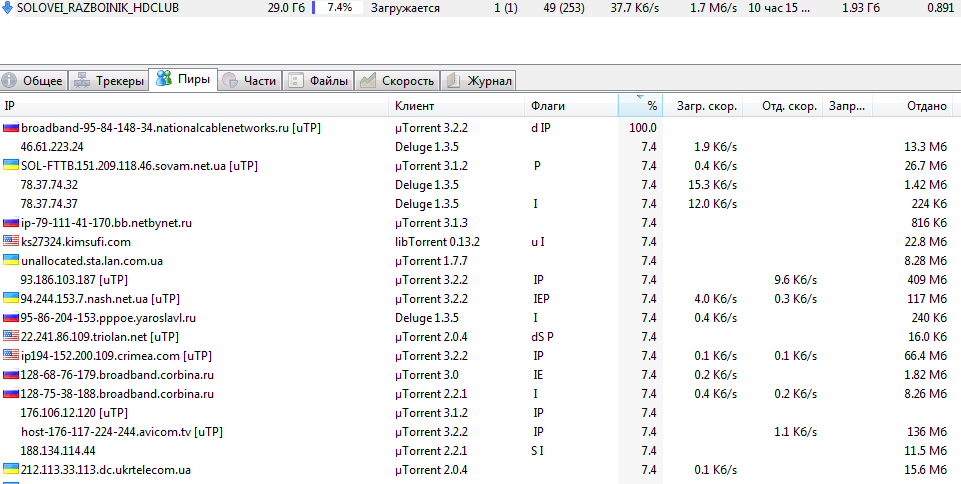Click client cell µTorrent 1.7.7

tap(431, 260)
